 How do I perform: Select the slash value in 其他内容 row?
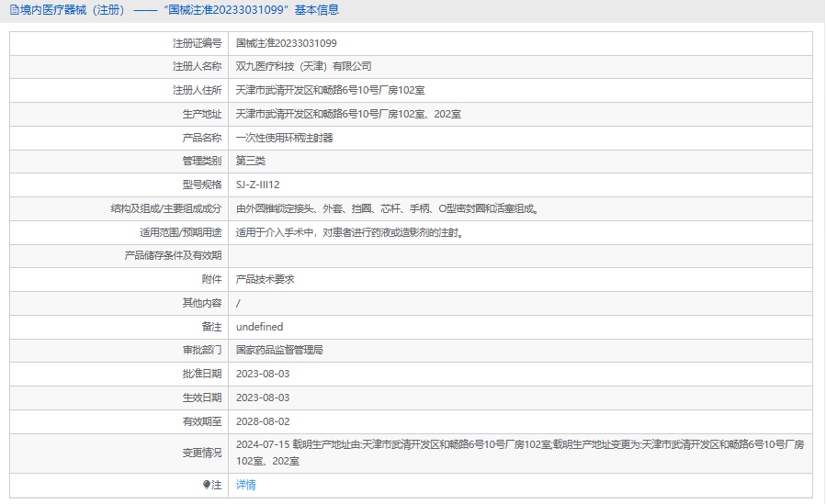[x=238, y=303]
